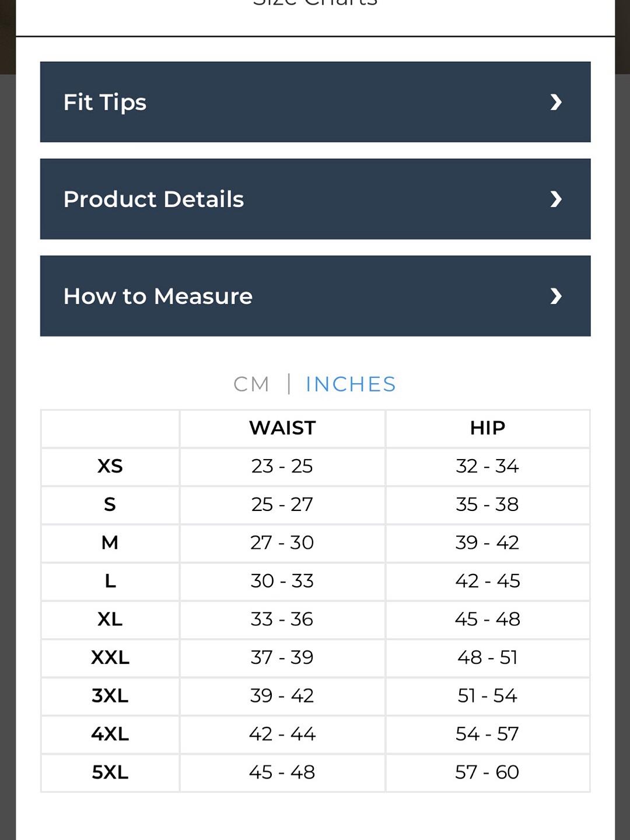Click the chevron arrow on How to Measure
Image resolution: width=630 pixels, height=840 pixels.
556,296
